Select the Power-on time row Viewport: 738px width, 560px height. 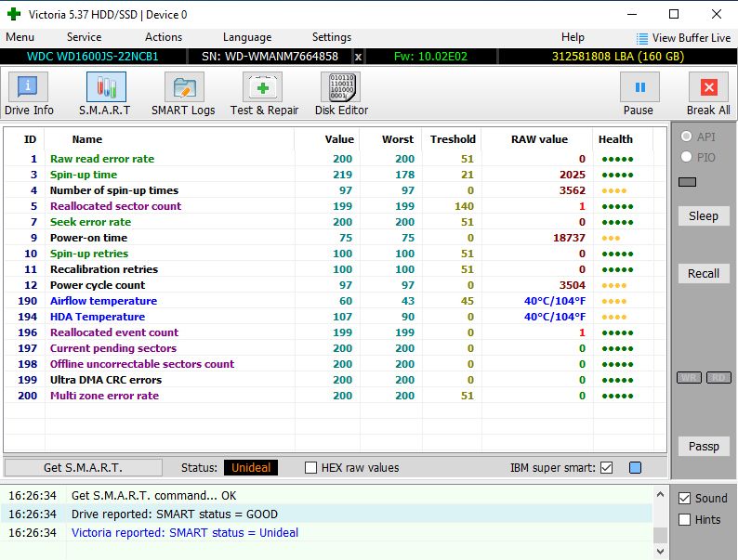(336, 238)
